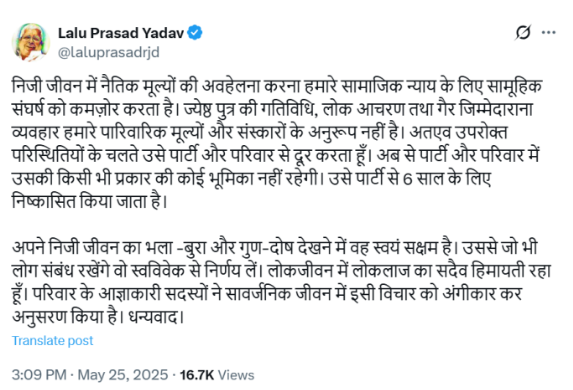Click the line निष्कासित किया जाता है
Viewport: 573px width, 390px height.
tap(90, 202)
